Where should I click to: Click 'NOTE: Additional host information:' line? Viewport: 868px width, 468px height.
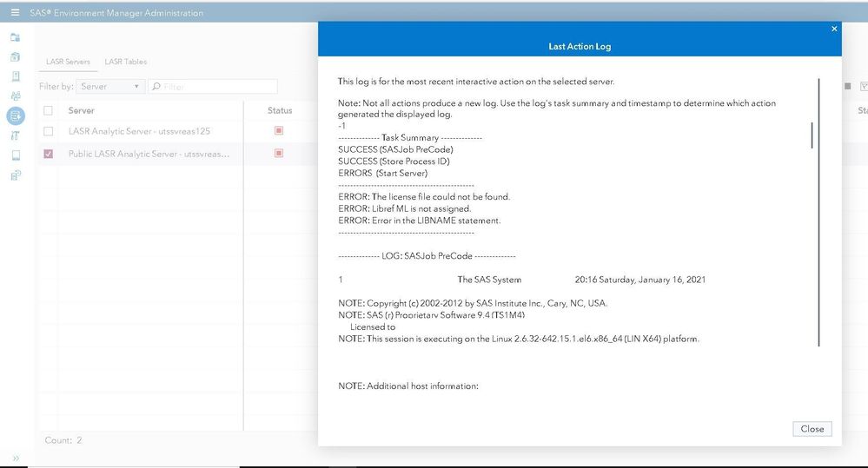pos(408,386)
